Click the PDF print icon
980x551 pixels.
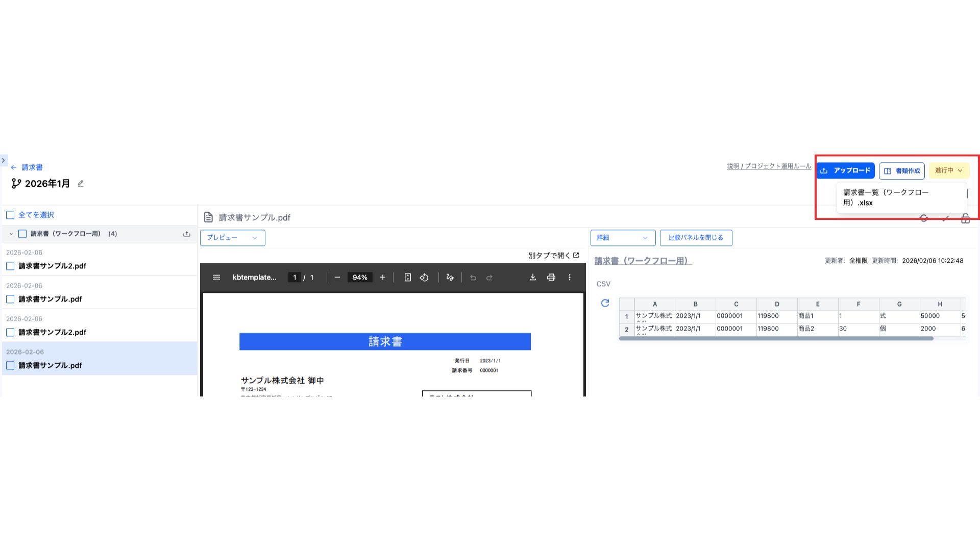pos(551,278)
